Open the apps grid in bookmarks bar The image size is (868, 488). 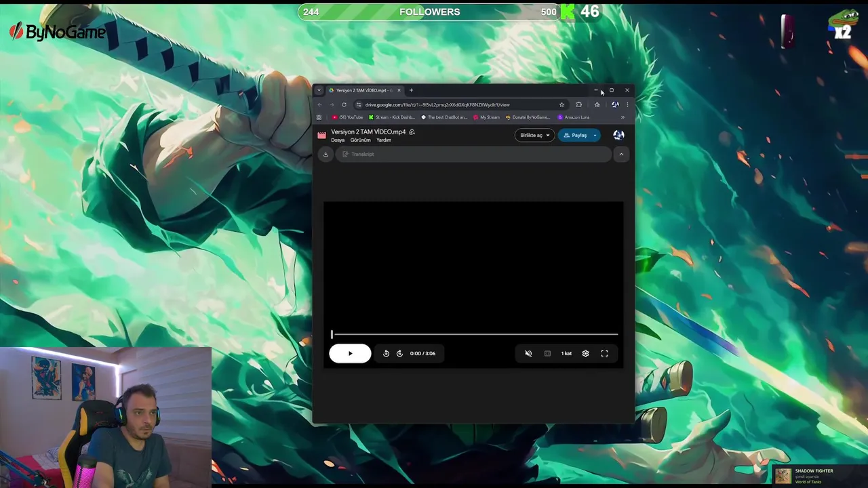319,117
